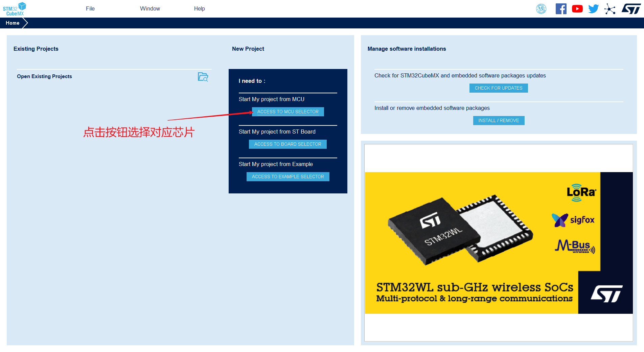This screenshot has width=644, height=352.
Task: Open the 10-year anniversary badge icon
Action: pyautogui.click(x=541, y=9)
